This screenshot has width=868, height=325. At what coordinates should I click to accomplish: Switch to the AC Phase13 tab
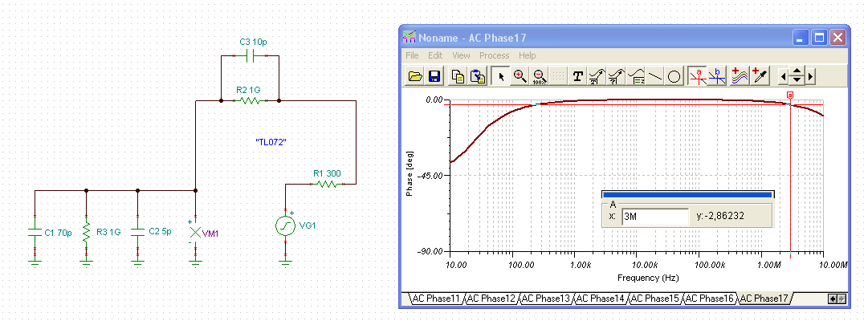tap(546, 299)
